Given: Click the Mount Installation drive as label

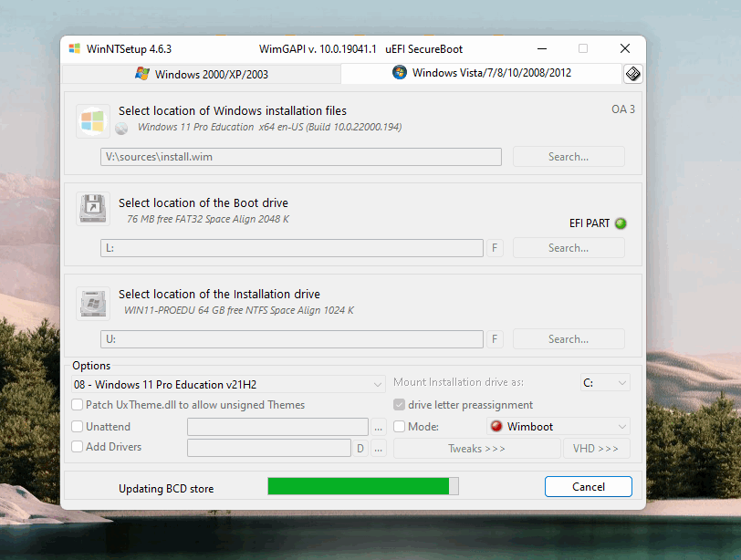Looking at the screenshot, I should (458, 382).
